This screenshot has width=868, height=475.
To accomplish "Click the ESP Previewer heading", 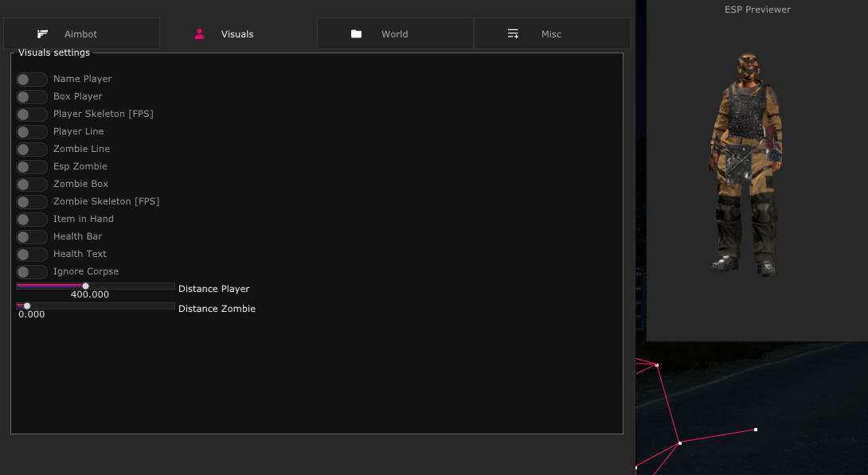I will [757, 10].
